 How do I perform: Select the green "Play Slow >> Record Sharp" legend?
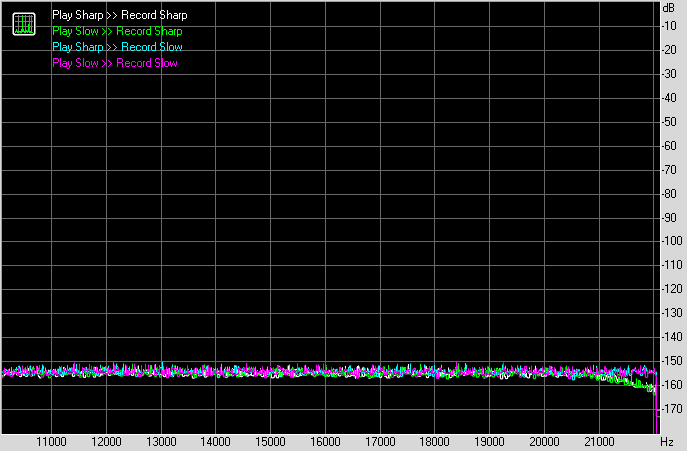pos(117,31)
